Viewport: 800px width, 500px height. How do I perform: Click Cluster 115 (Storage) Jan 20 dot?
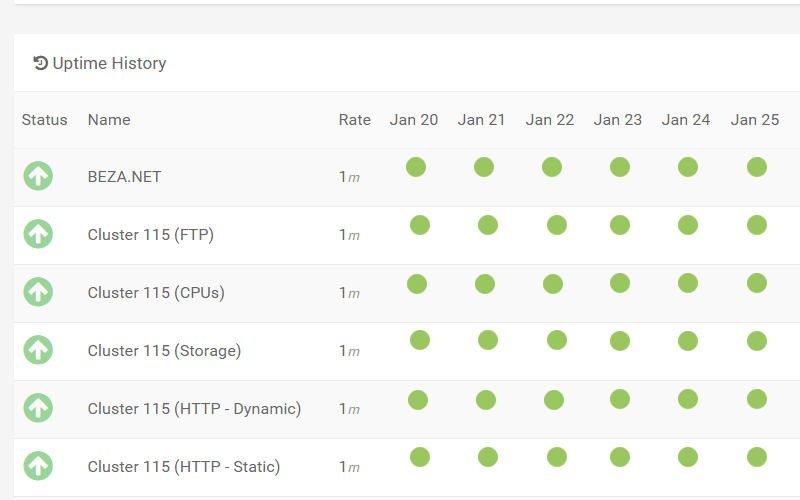(420, 340)
